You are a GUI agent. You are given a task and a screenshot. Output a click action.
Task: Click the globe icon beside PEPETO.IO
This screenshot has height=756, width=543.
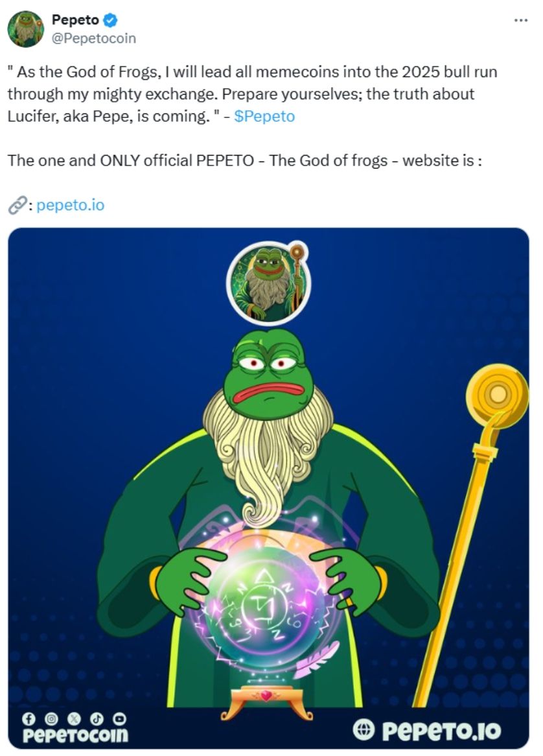point(364,730)
